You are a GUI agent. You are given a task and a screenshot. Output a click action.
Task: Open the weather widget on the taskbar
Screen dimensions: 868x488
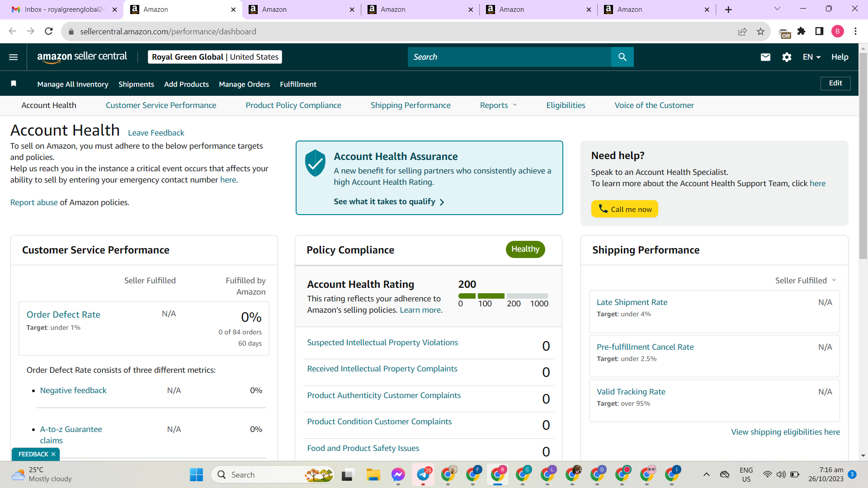42,474
